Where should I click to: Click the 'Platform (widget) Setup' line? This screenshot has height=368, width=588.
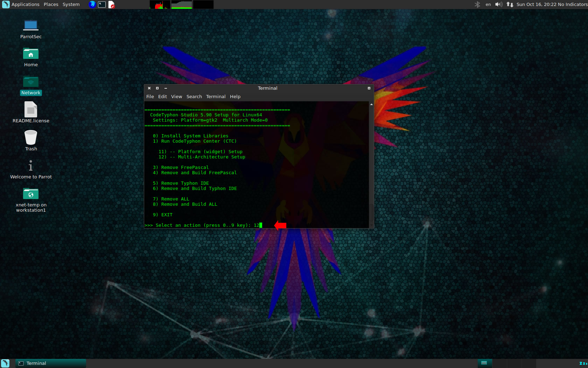[200, 152]
